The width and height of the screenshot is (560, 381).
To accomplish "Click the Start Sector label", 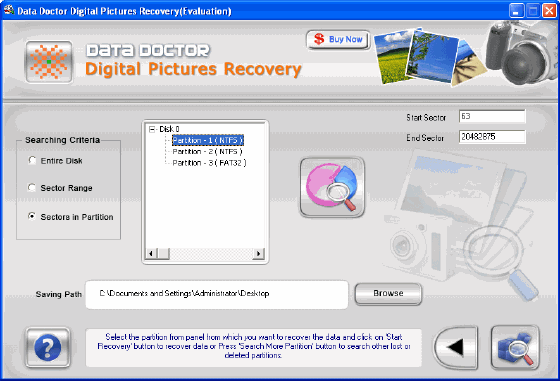I will [x=426, y=117].
